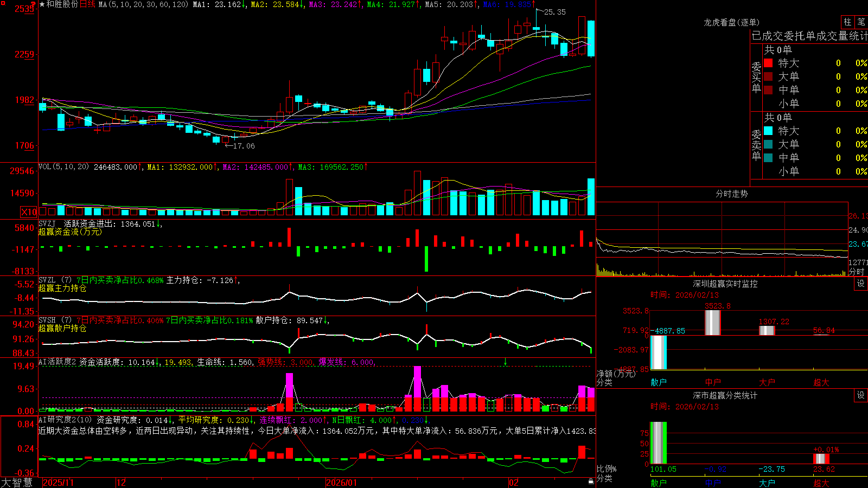Click the teal 大单 swatch under 委卖单
Image resolution: width=868 pixels, height=488 pixels.
[768, 144]
